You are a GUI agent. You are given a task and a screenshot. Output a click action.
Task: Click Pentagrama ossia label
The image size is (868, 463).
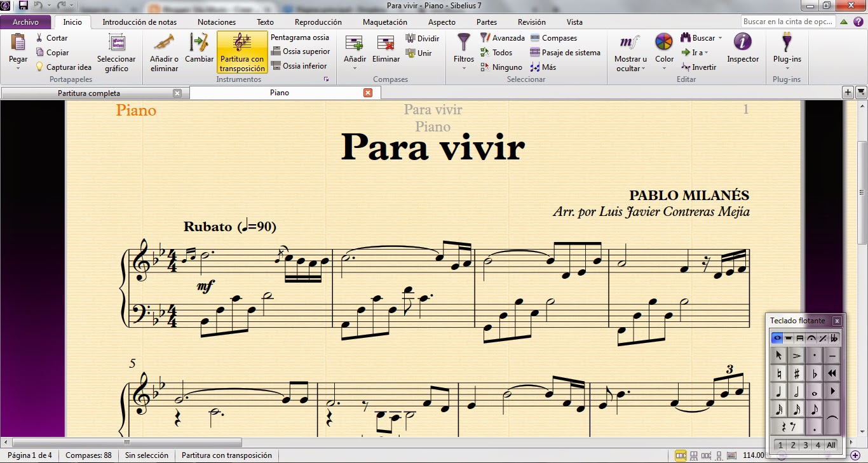(300, 37)
